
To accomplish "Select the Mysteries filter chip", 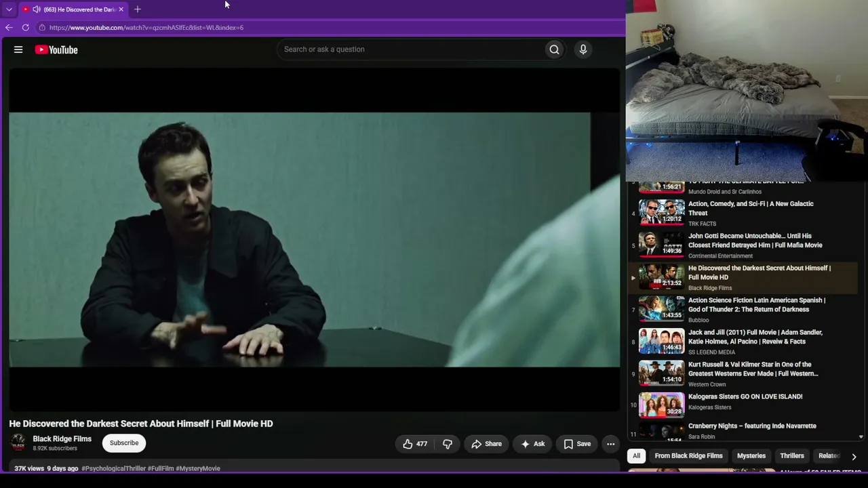I will (x=751, y=456).
